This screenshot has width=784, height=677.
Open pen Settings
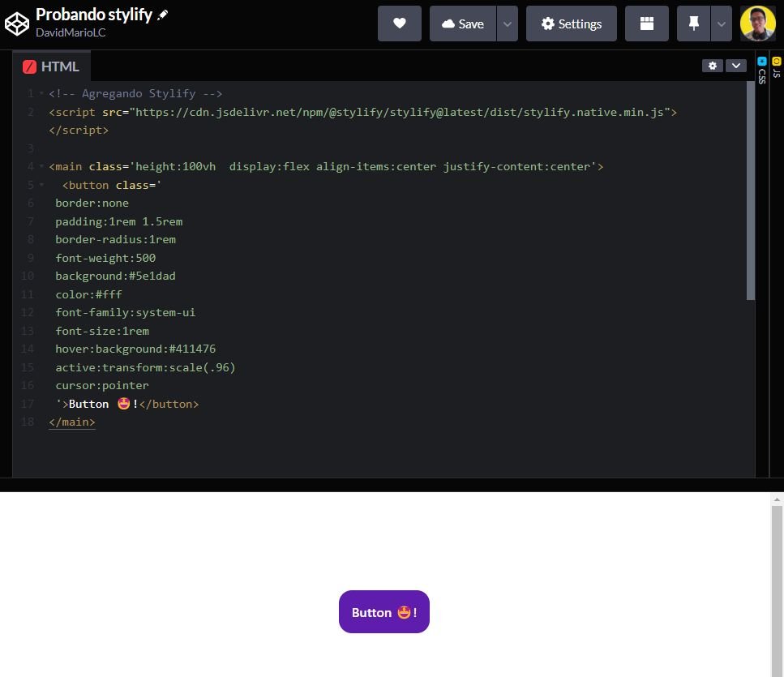572,24
